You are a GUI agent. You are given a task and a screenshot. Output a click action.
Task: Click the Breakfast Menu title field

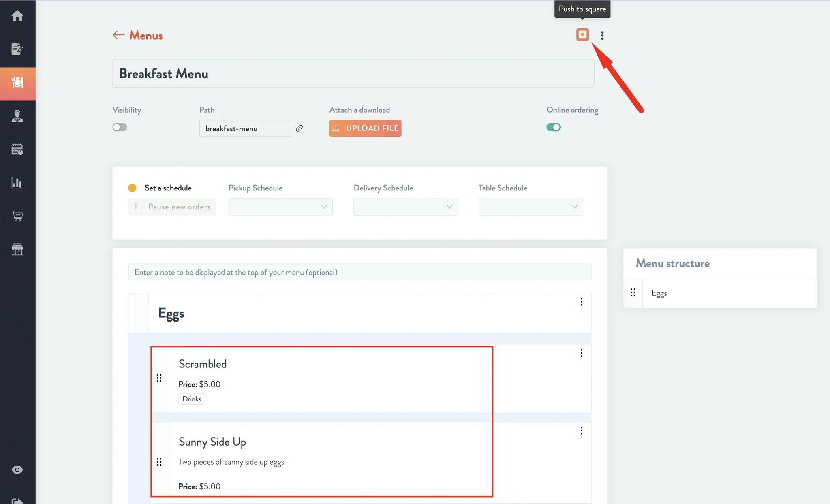pyautogui.click(x=353, y=73)
